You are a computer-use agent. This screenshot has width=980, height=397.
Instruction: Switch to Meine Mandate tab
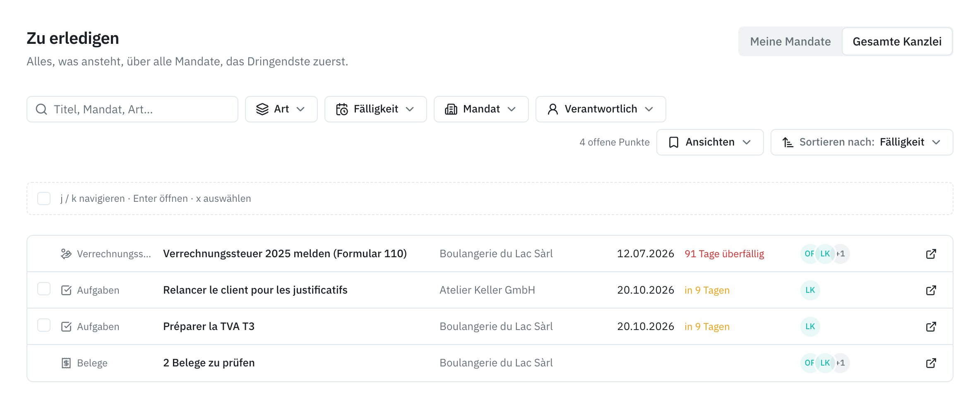pos(790,41)
